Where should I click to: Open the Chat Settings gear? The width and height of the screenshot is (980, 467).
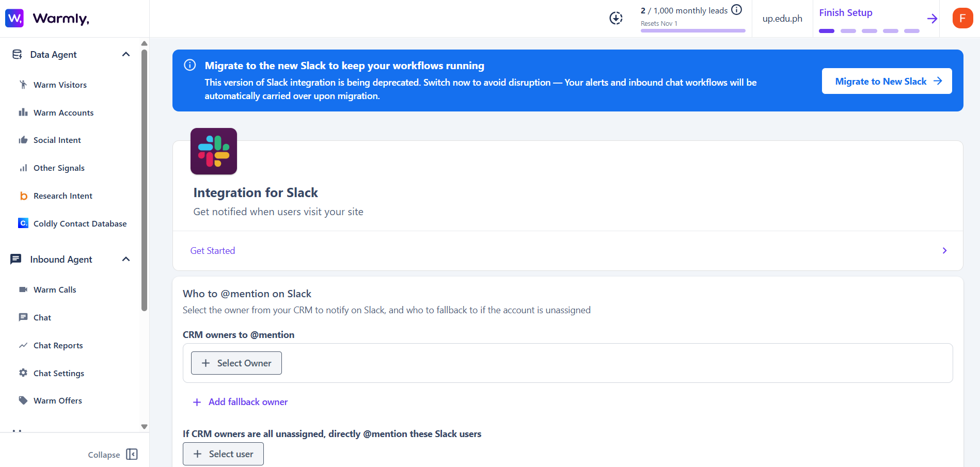pos(23,373)
